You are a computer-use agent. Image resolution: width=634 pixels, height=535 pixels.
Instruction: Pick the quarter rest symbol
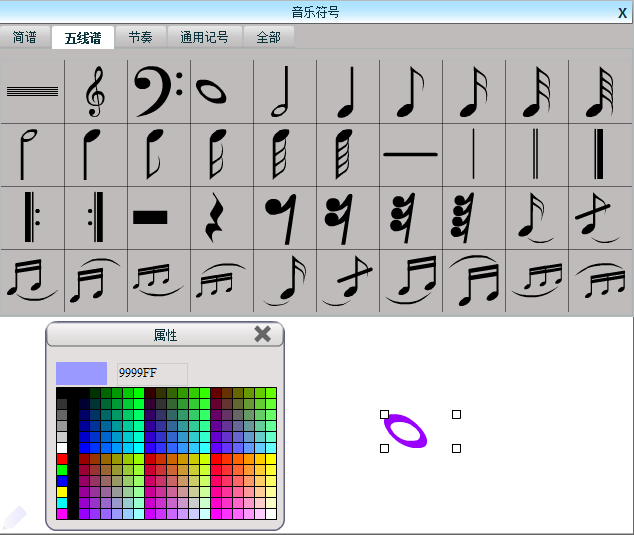[221, 217]
